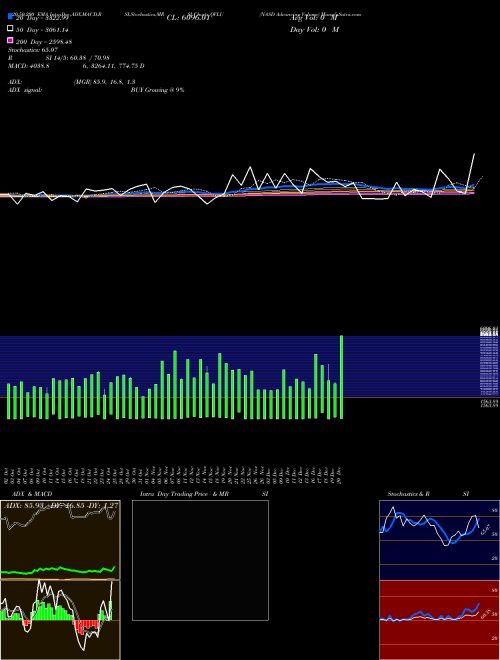This screenshot has width=500, height=660.
Task: Click the white 50 Day EMA legend swatch
Action: (x=10, y=29)
